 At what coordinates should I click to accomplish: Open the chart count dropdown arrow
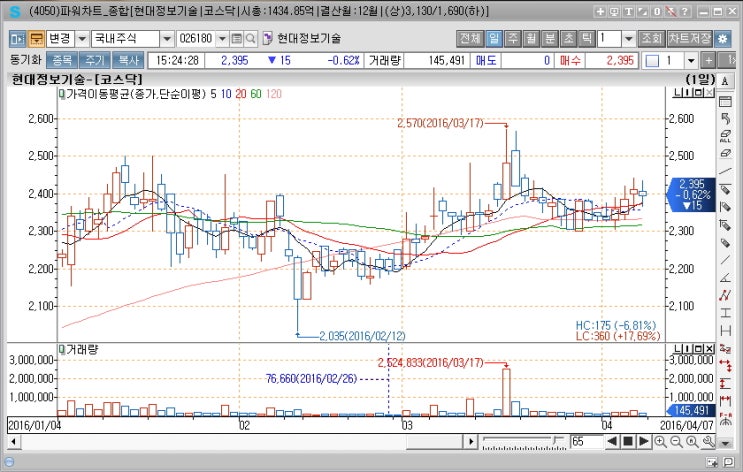691,60
